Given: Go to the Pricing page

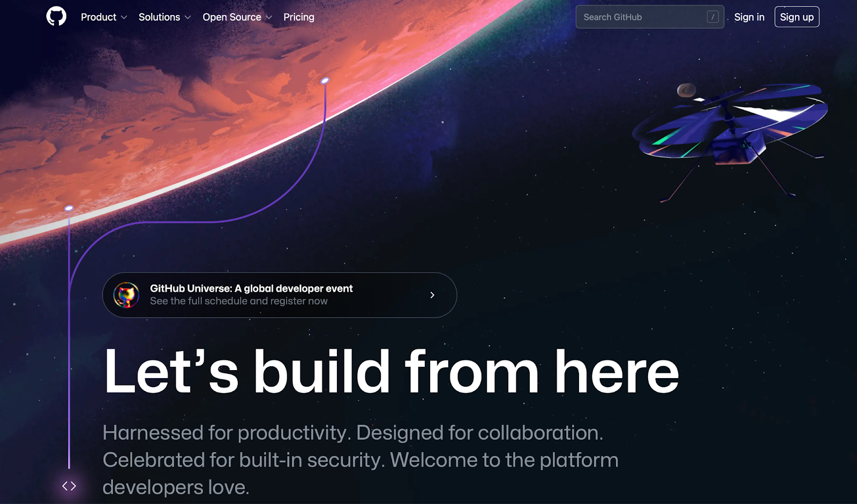Looking at the screenshot, I should [299, 17].
